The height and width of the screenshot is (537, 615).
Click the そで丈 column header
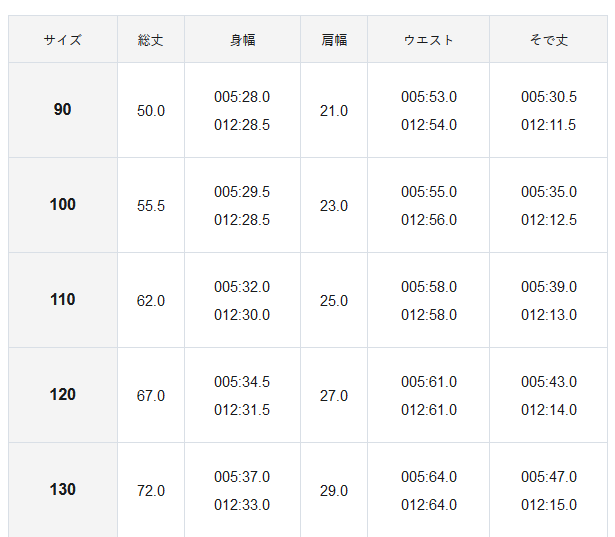pos(549,40)
